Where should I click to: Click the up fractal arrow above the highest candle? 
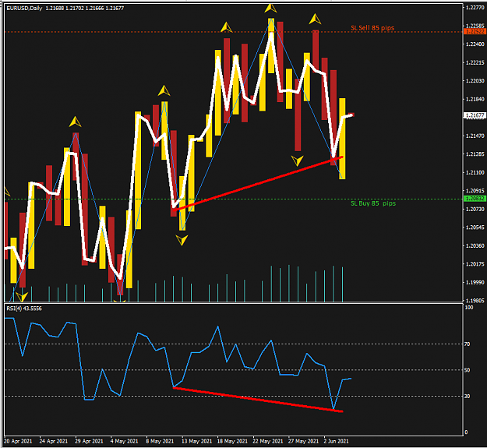270,8
